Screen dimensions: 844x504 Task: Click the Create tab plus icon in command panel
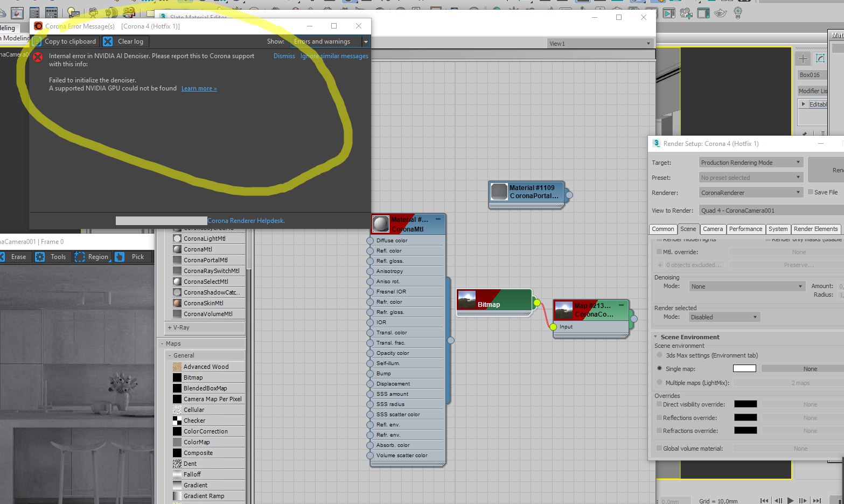point(803,58)
